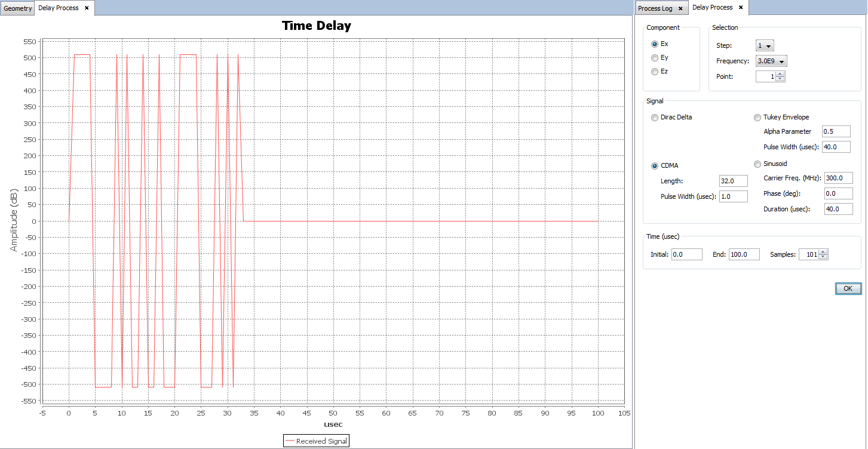The width and height of the screenshot is (868, 449).
Task: Click the CDMA Length input field
Action: click(x=733, y=181)
